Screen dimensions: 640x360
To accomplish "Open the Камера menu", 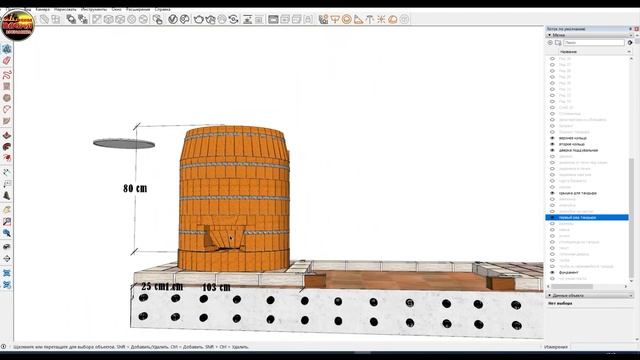I will 42,9.
